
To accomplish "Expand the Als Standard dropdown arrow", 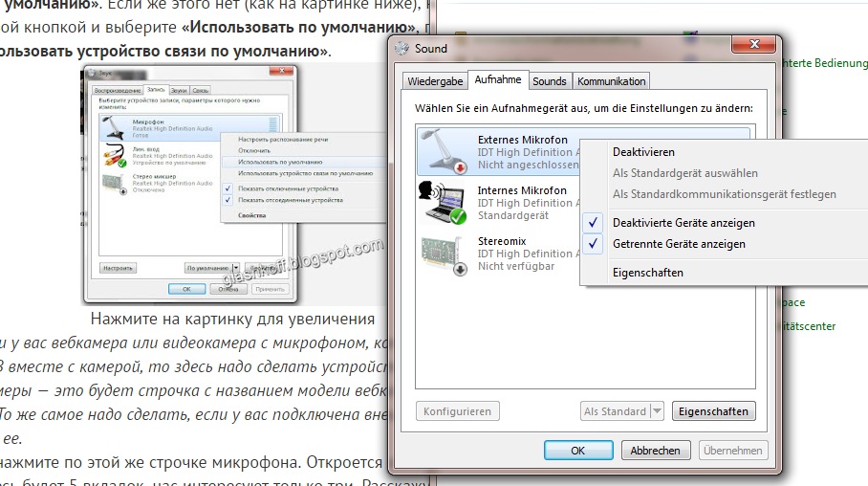I will pyautogui.click(x=657, y=411).
